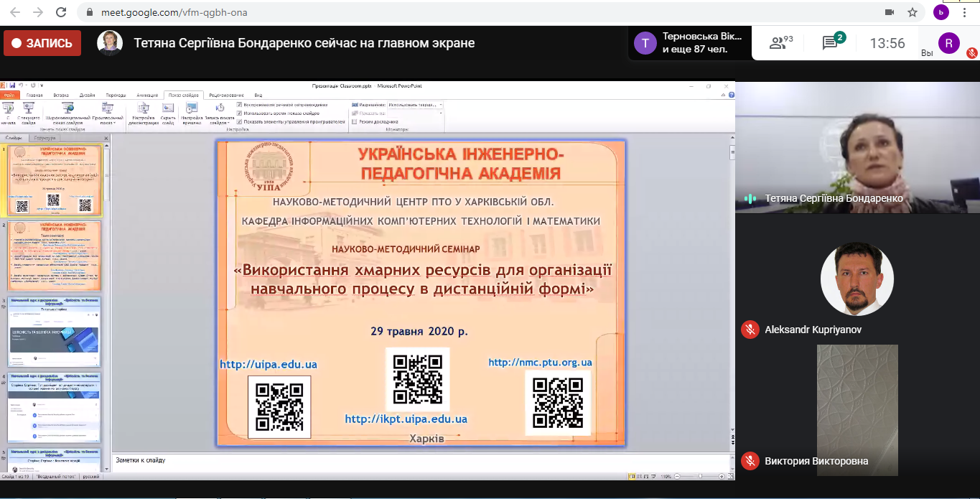Viewport: 980px width, 499px height.
Task: Start slideshow from beginning (С начала)
Action: (9, 113)
